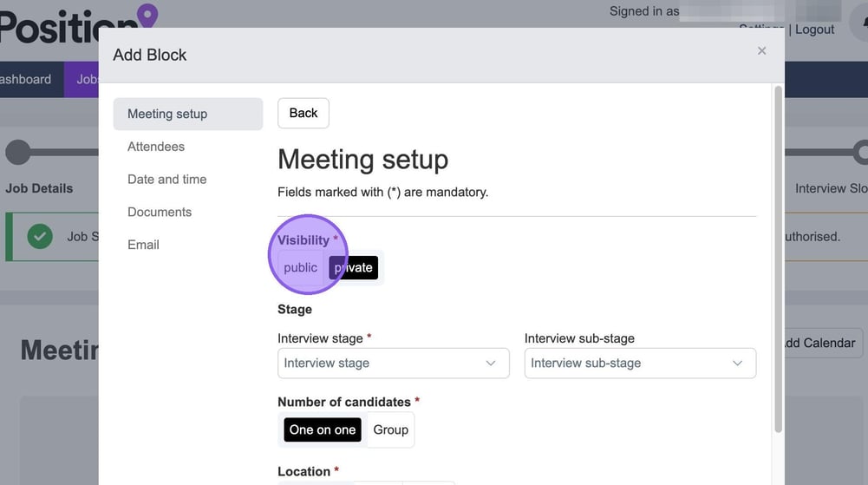Set visibility to public
The width and height of the screenshot is (868, 485).
pos(300,268)
